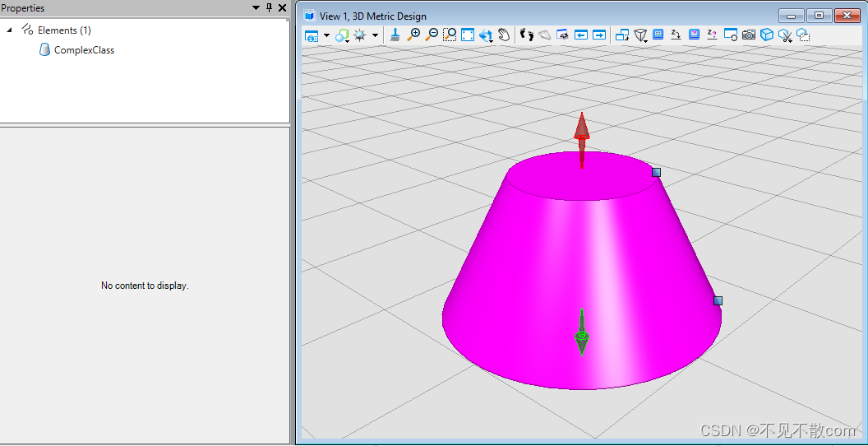Click the Update View brush icon
The height and width of the screenshot is (446, 868).
(395, 35)
